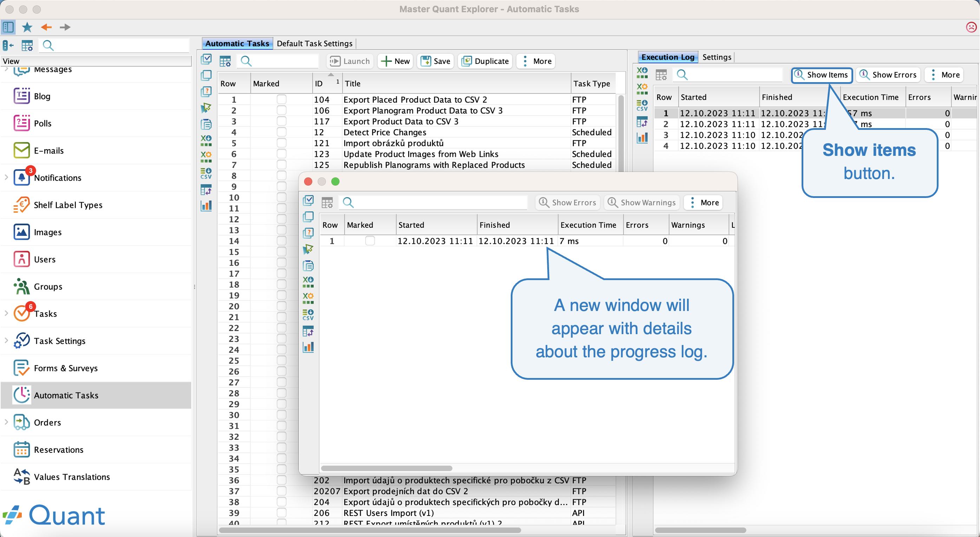Screen dimensions: 980x537
Task: Open the Reservations calendar icon
Action: (22, 450)
